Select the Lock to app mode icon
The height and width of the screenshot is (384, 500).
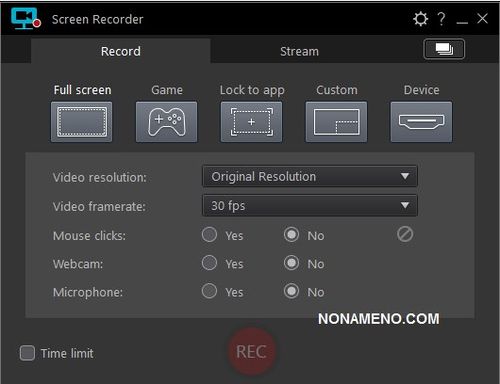[x=251, y=122]
